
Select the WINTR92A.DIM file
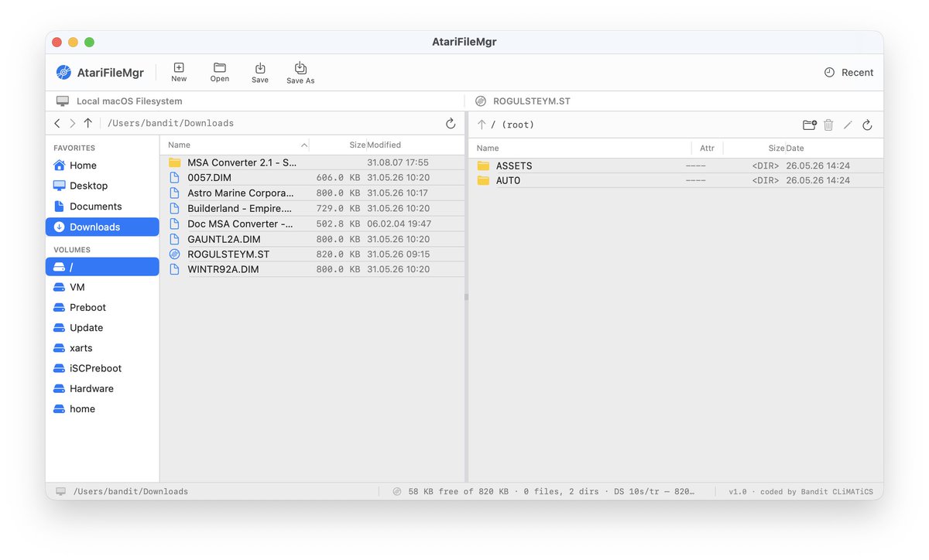tap(313, 269)
